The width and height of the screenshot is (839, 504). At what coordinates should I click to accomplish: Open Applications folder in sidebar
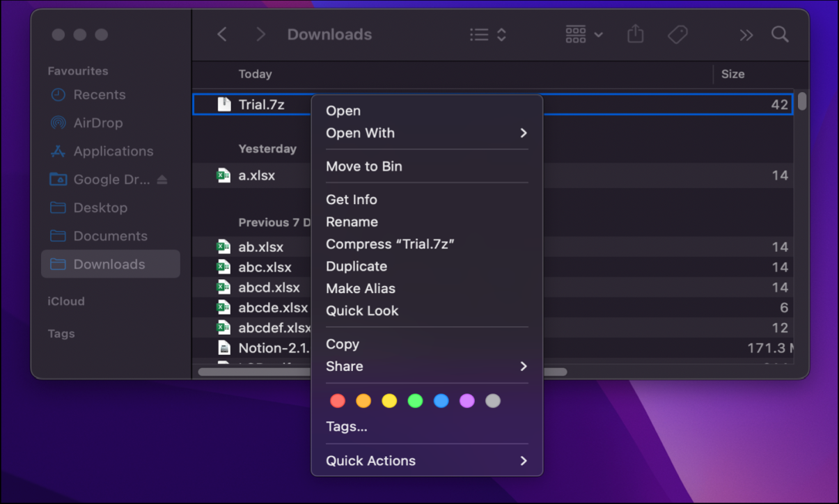pyautogui.click(x=113, y=151)
